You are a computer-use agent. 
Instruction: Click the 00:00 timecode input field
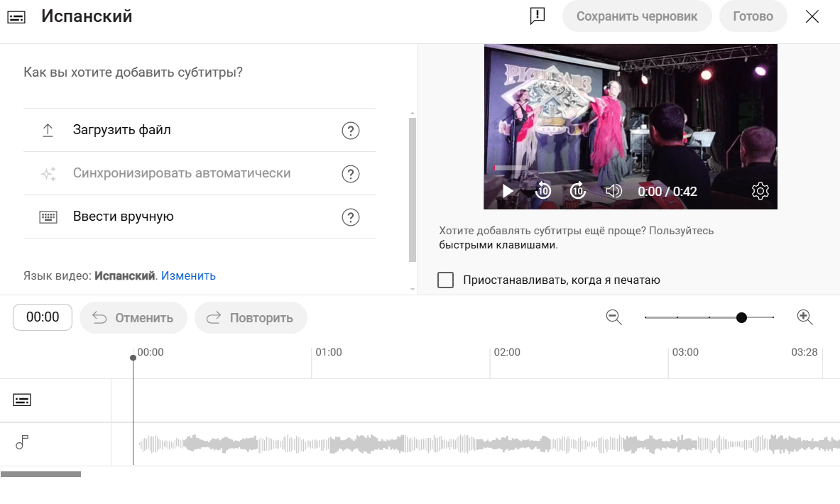point(43,317)
